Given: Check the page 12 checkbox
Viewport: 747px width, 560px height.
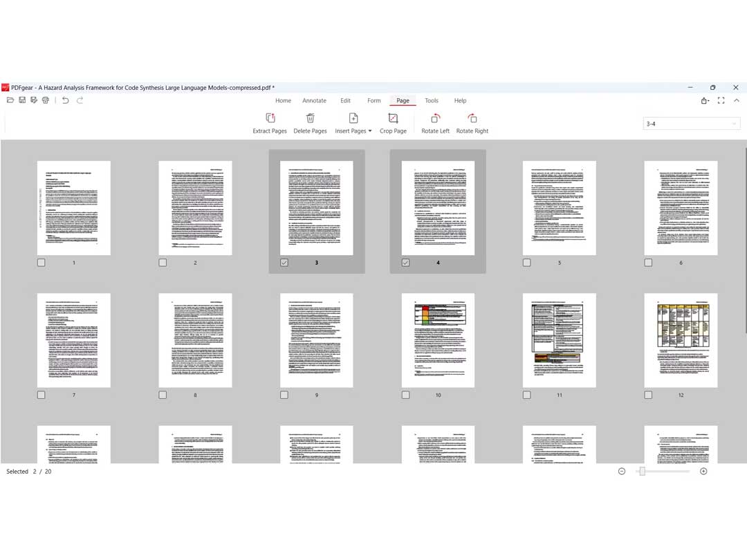Looking at the screenshot, I should click(648, 395).
